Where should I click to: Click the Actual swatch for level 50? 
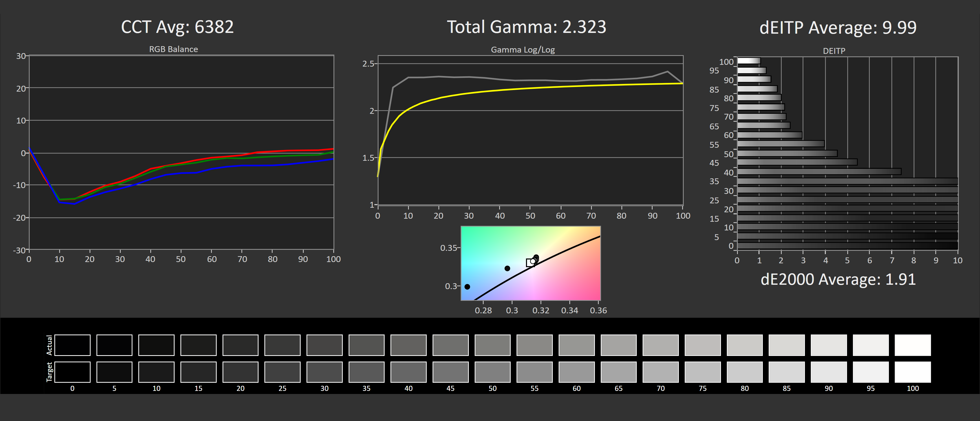pyautogui.click(x=492, y=345)
